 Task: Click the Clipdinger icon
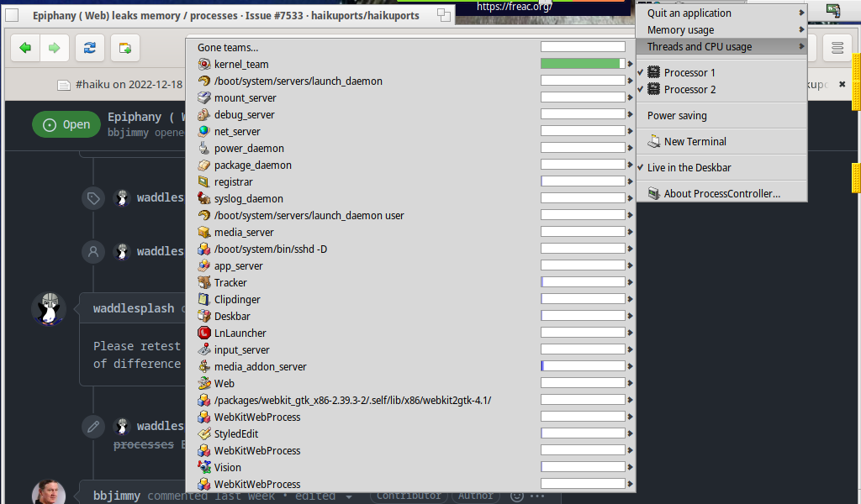(202, 299)
